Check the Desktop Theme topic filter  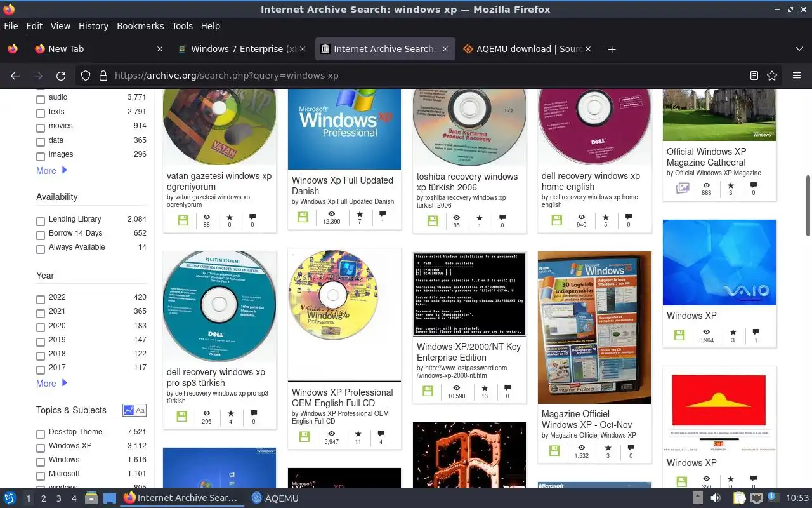click(41, 434)
